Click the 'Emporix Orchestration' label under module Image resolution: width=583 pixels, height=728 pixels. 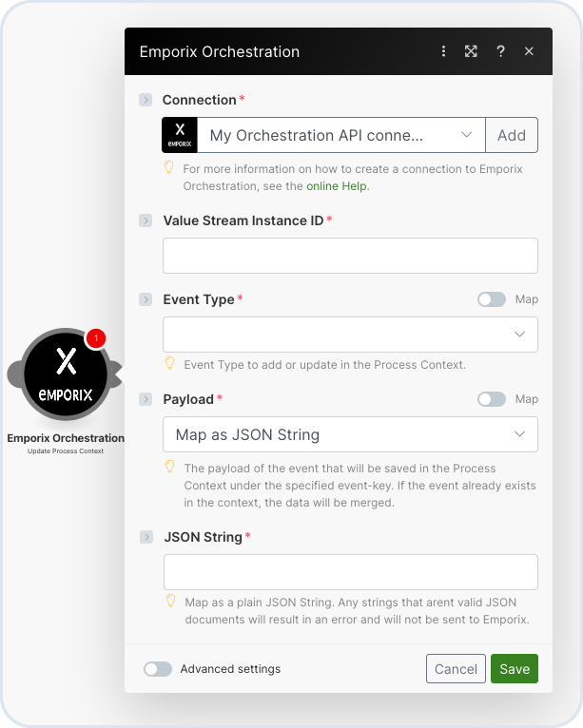tap(66, 438)
